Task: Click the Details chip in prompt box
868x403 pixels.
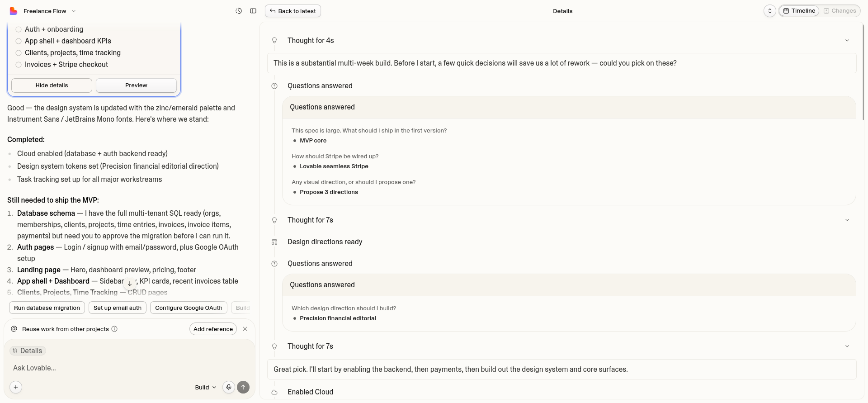Action: [28, 351]
